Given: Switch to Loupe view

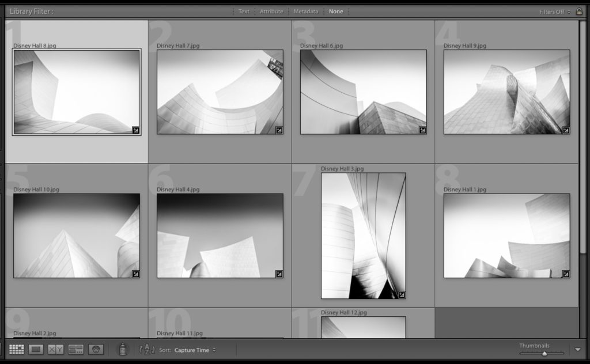Looking at the screenshot, I should pos(36,350).
